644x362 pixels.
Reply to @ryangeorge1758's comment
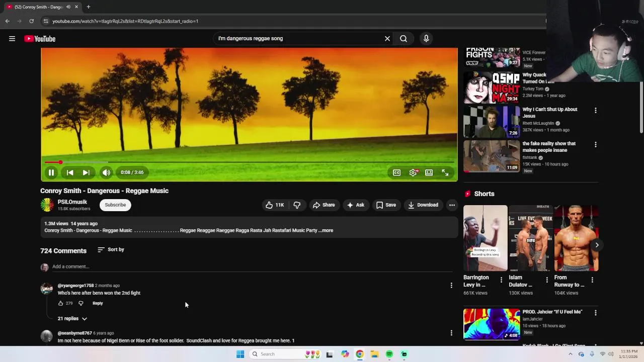[98, 303]
